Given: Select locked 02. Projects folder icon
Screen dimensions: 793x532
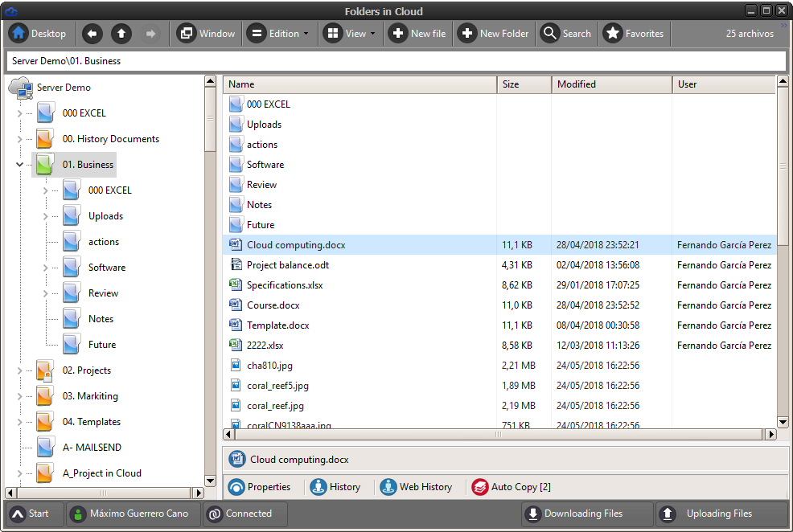Looking at the screenshot, I should [x=45, y=370].
